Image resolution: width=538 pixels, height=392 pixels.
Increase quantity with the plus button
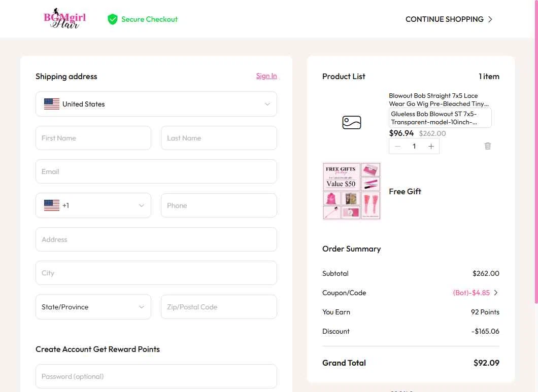click(431, 147)
